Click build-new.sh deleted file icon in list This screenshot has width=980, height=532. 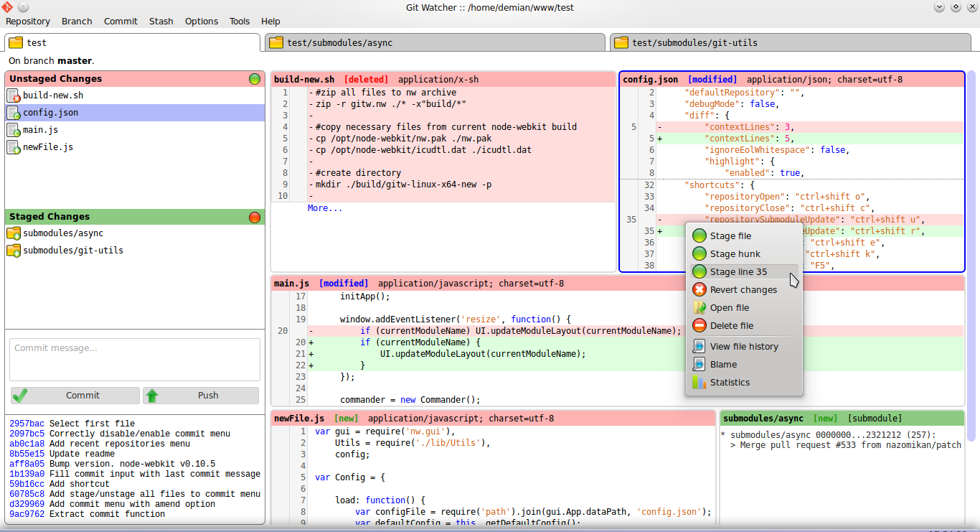[13, 95]
